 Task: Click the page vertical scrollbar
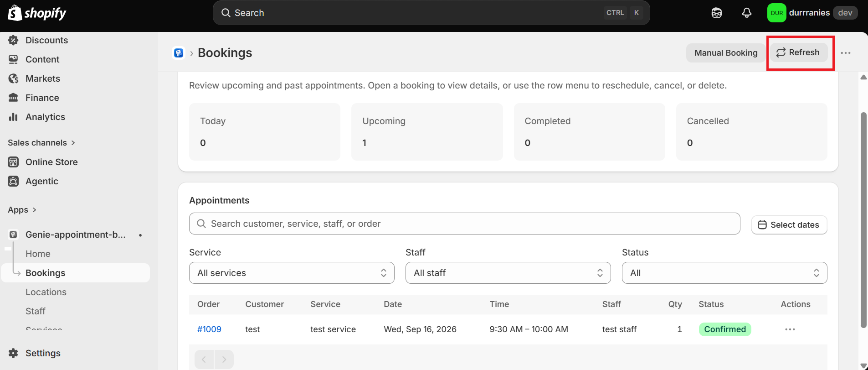pyautogui.click(x=863, y=220)
